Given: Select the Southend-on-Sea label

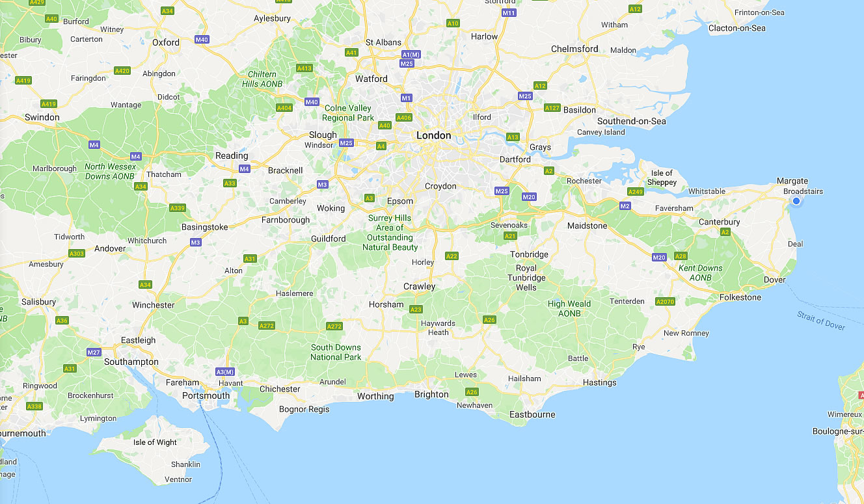Looking at the screenshot, I should tap(632, 121).
